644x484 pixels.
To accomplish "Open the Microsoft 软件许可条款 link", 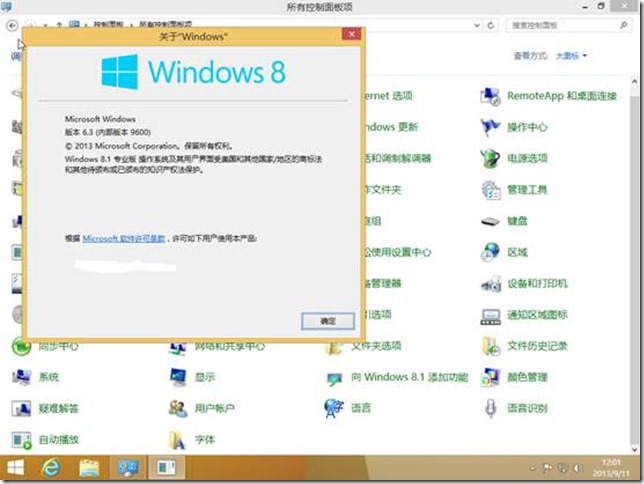I will point(124,239).
